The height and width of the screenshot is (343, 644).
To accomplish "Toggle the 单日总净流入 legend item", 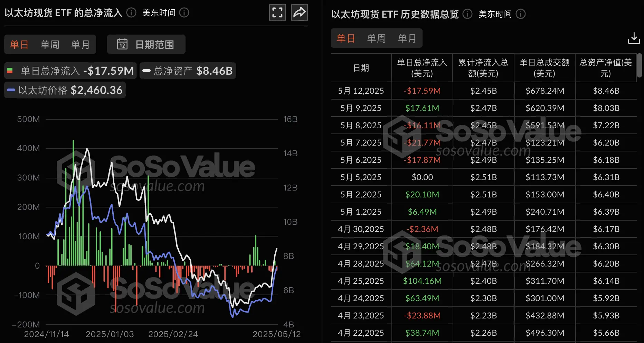I will click(x=69, y=71).
